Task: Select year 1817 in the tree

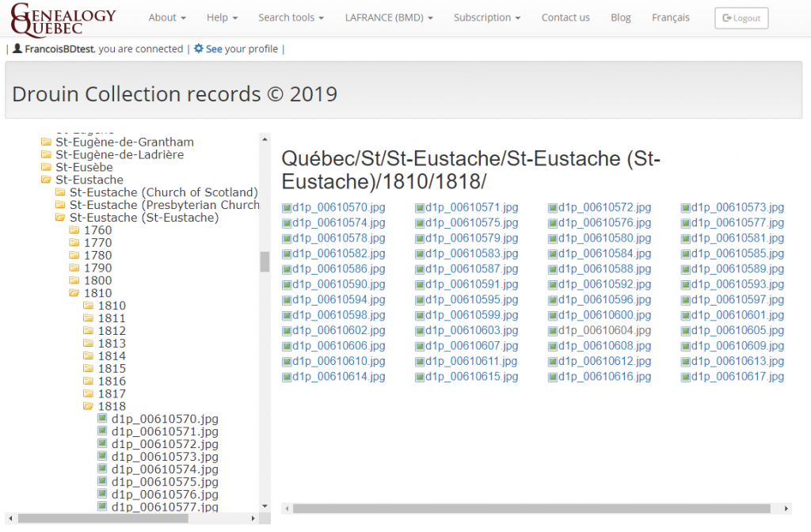Action: [112, 393]
